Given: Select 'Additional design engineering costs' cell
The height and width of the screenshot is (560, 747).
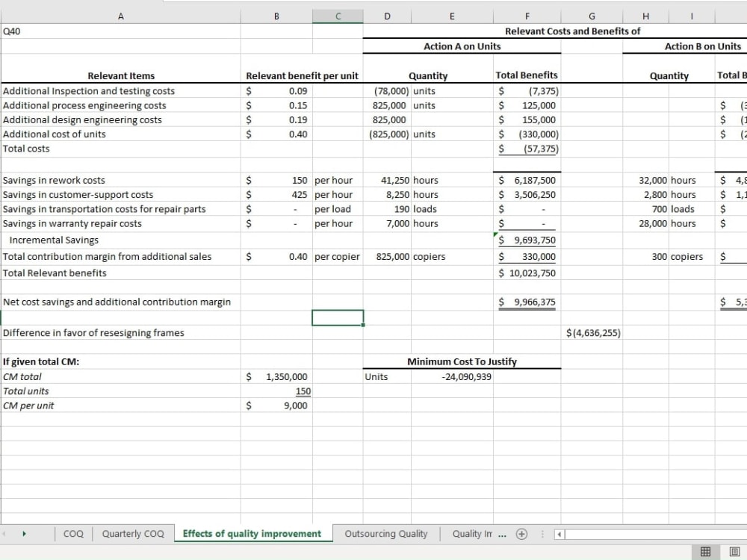Looking at the screenshot, I should [121, 119].
